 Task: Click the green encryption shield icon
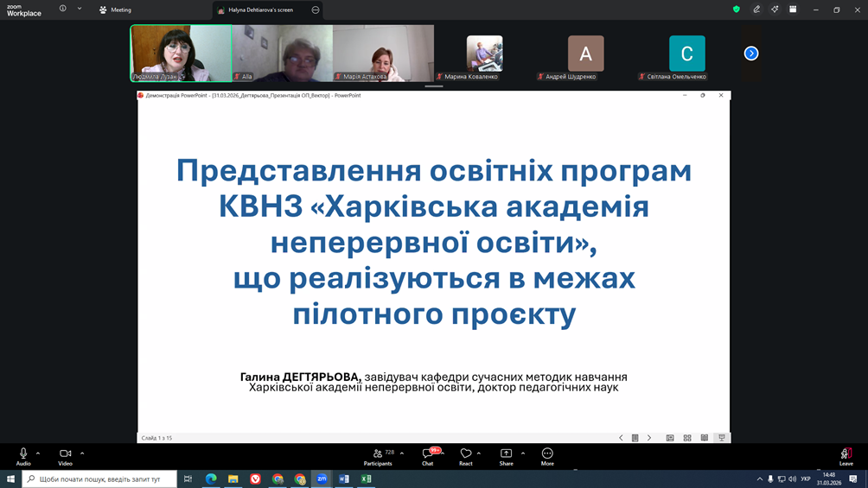[x=737, y=10]
